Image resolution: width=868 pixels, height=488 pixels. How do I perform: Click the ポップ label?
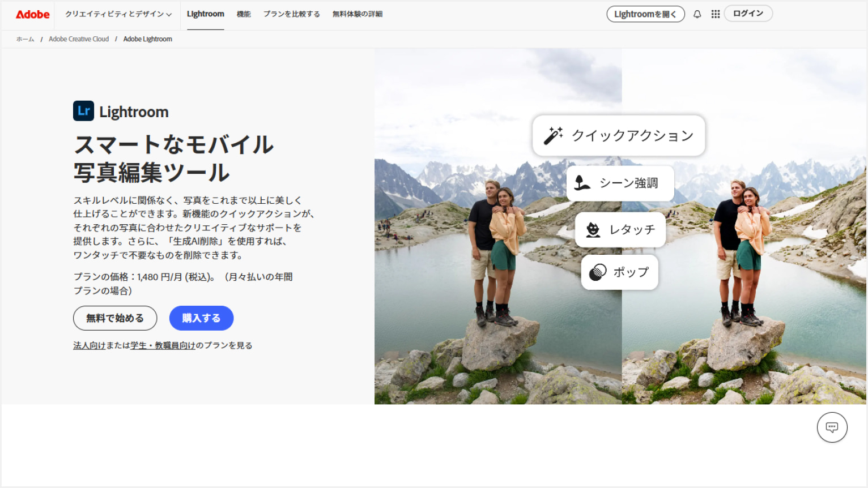tap(631, 272)
